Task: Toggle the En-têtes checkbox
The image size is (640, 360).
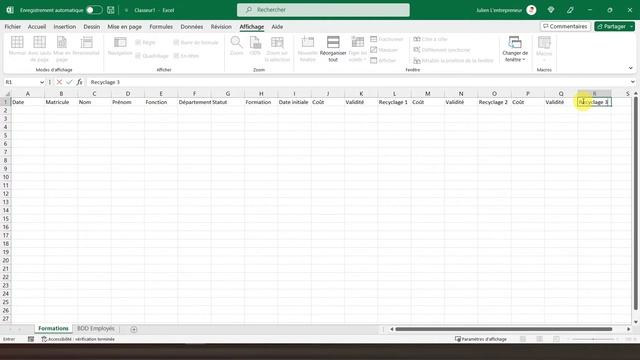Action: 176,56
